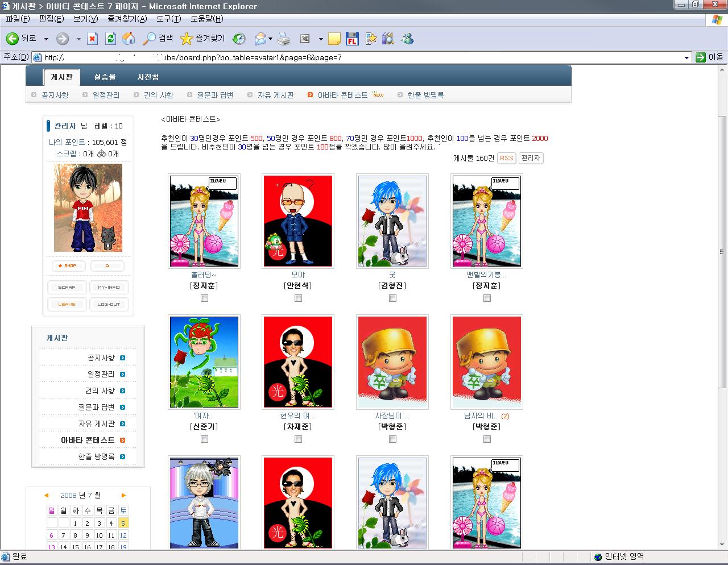Open the Favorites star icon
The image size is (728, 565).
tap(186, 39)
